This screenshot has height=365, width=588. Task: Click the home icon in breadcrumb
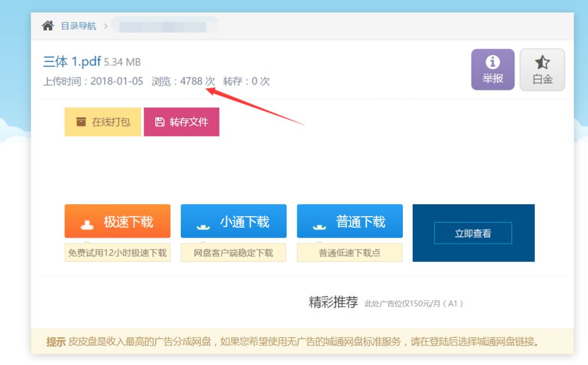coord(47,26)
